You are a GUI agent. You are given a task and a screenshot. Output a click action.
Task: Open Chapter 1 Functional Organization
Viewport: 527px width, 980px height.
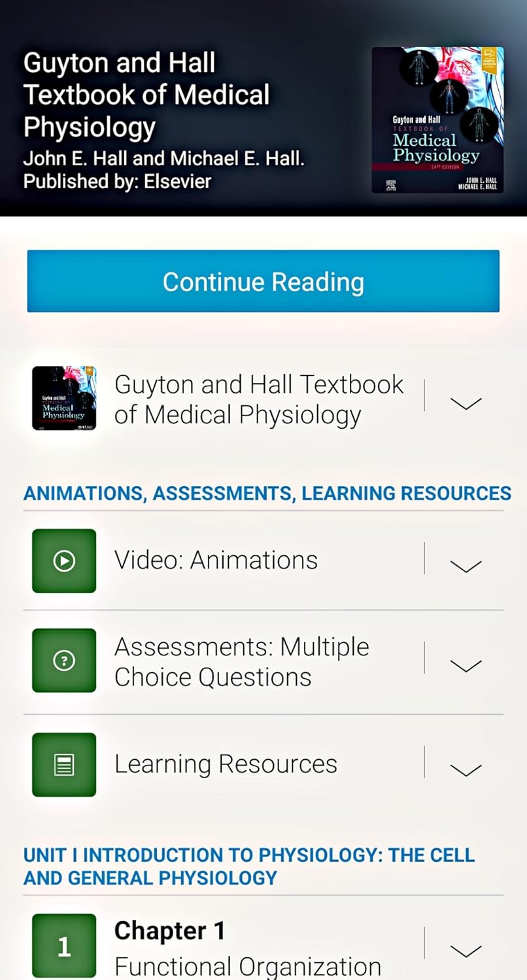pyautogui.click(x=247, y=949)
